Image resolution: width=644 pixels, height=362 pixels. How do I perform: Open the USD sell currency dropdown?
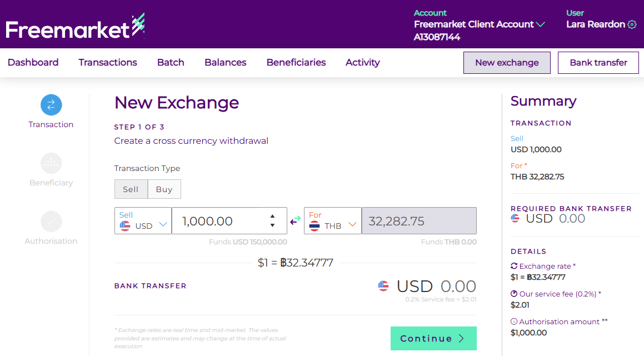143,221
